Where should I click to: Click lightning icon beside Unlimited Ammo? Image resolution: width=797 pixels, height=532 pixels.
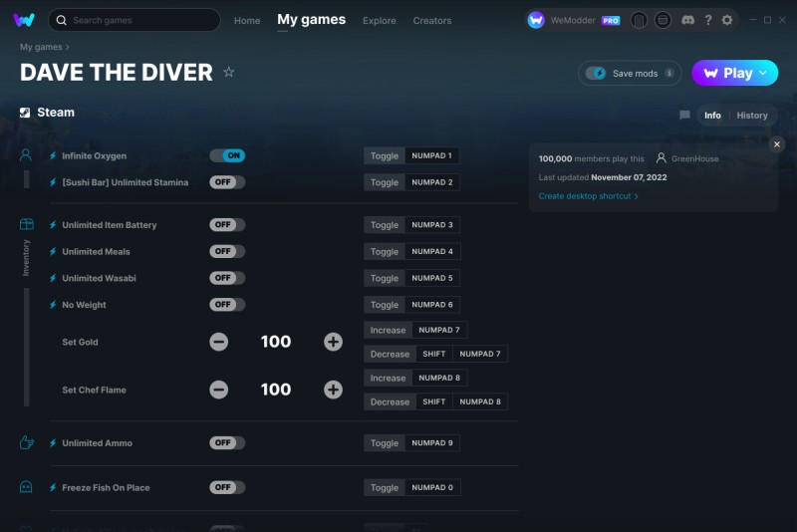[x=53, y=443]
